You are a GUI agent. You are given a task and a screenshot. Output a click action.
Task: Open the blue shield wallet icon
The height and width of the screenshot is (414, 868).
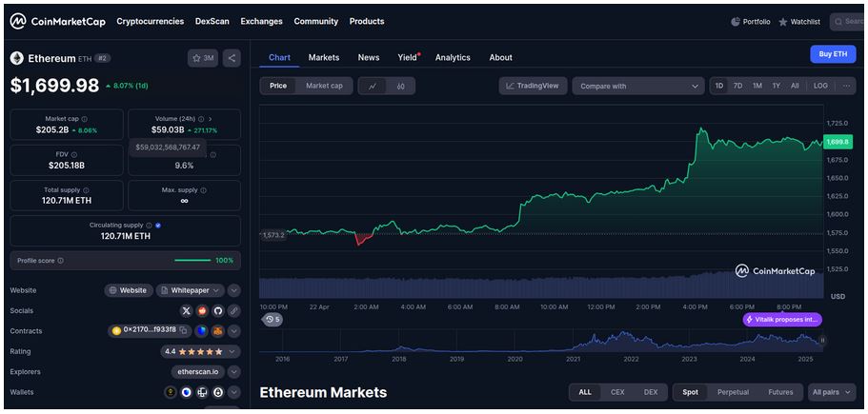point(187,392)
